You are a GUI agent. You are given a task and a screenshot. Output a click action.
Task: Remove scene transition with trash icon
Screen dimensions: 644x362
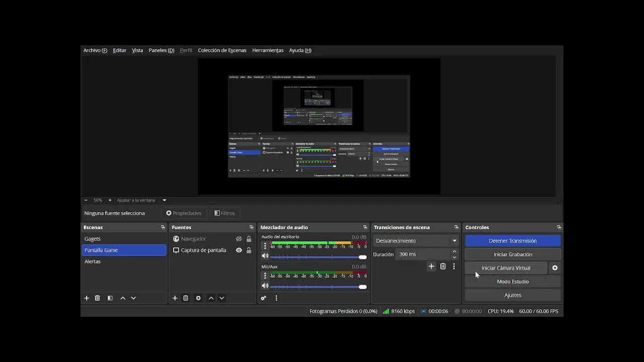click(443, 266)
